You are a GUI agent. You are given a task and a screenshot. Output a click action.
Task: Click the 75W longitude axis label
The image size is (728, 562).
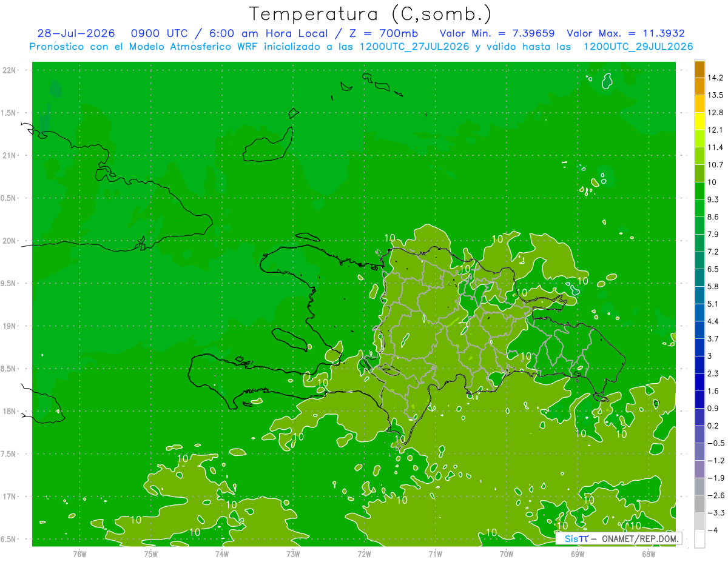(150, 554)
